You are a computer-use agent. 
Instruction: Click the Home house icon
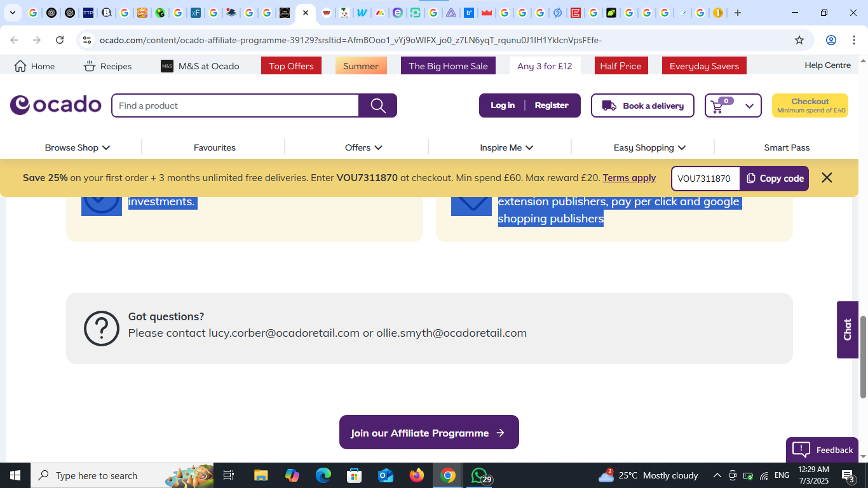20,66
